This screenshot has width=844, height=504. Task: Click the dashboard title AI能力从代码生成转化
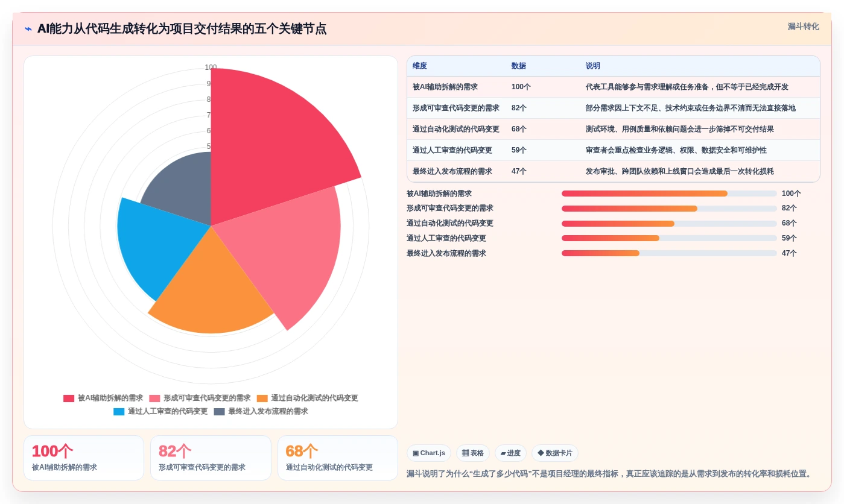182,29
